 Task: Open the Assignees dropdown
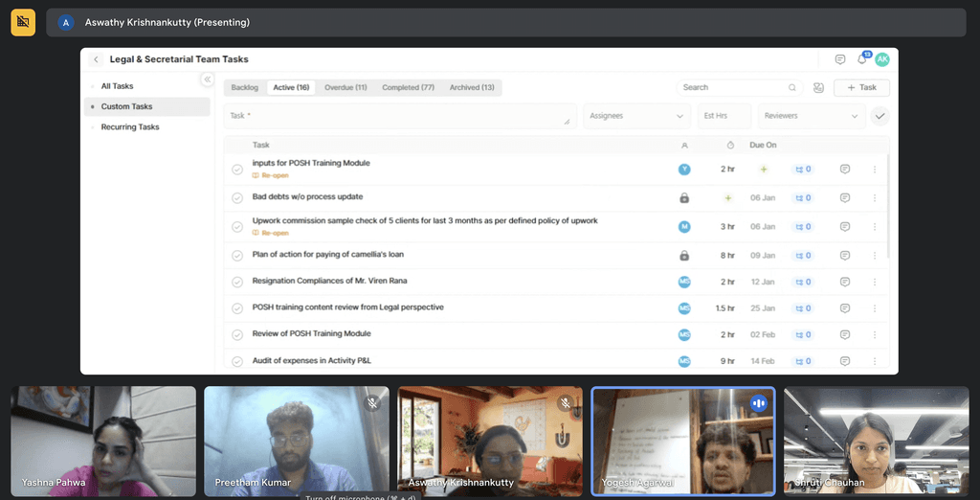point(636,116)
